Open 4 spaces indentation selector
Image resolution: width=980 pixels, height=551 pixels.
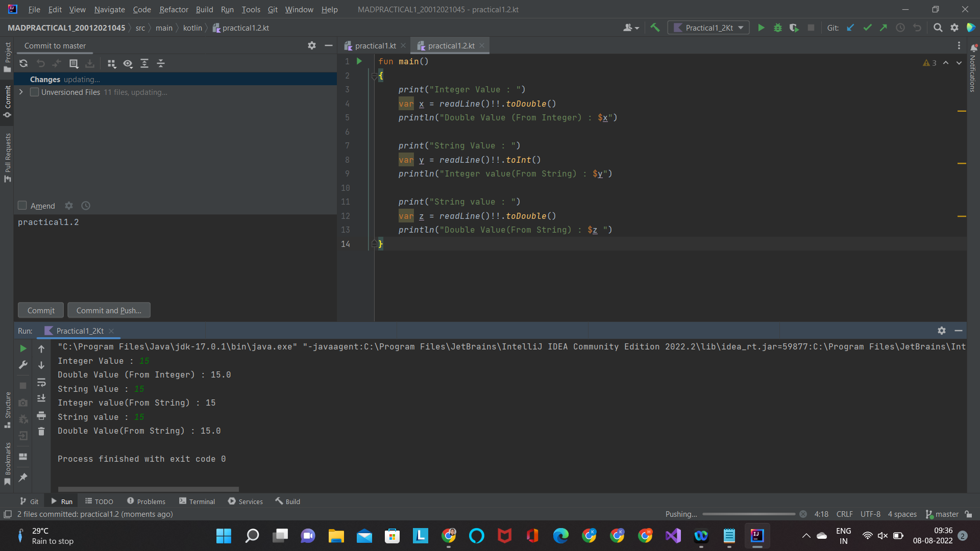[902, 514]
